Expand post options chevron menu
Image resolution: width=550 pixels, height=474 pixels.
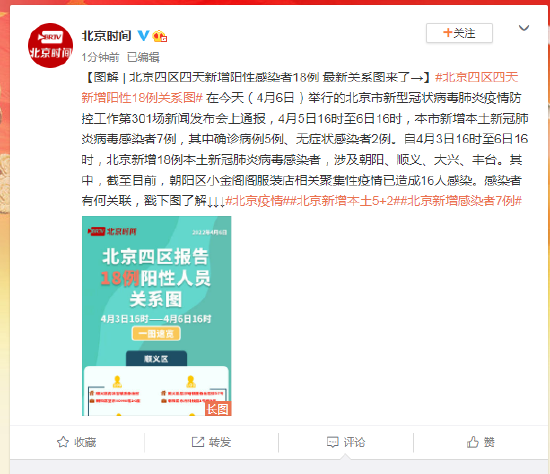pyautogui.click(x=524, y=28)
